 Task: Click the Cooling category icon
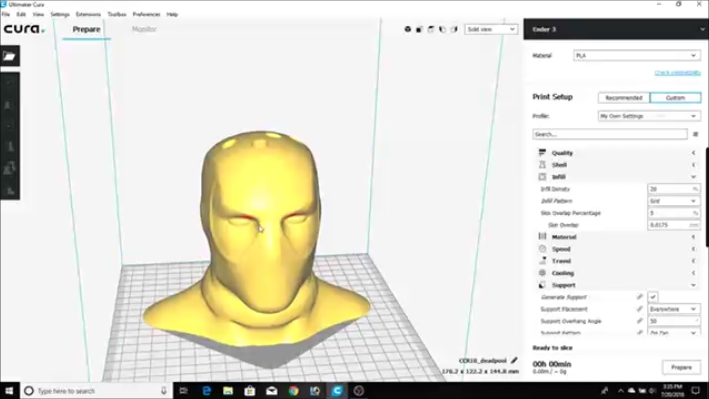coord(542,273)
